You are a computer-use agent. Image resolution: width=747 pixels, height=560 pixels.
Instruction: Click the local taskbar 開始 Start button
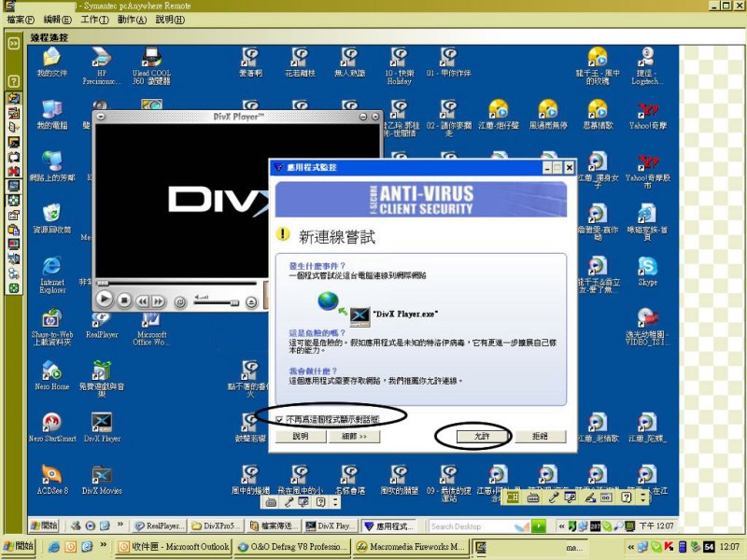click(18, 546)
